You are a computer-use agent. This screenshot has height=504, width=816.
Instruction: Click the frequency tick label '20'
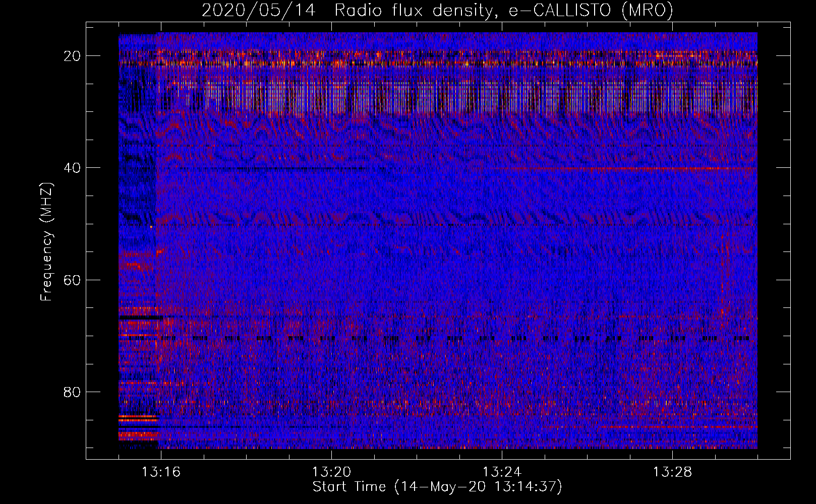pos(72,56)
